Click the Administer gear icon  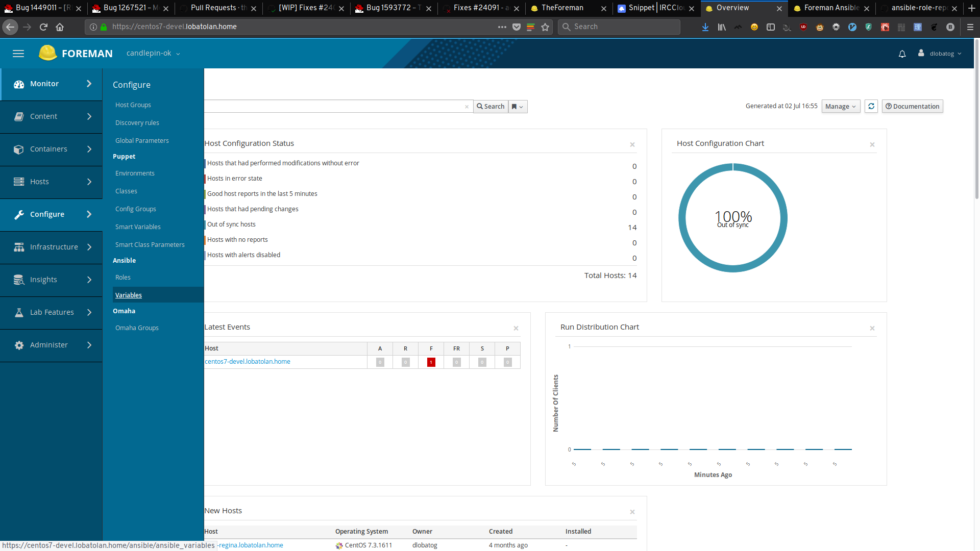pos(19,345)
